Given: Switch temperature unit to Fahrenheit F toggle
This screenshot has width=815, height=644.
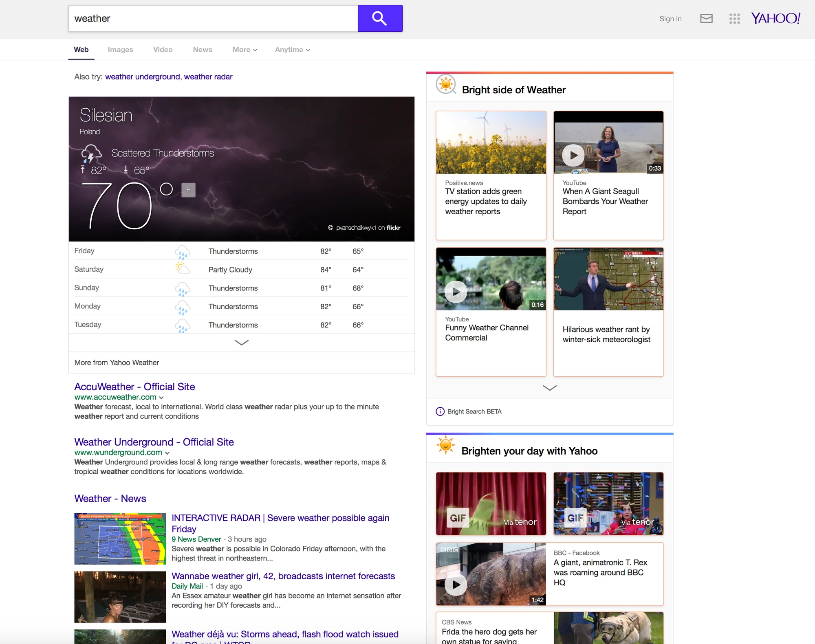Looking at the screenshot, I should (x=188, y=190).
